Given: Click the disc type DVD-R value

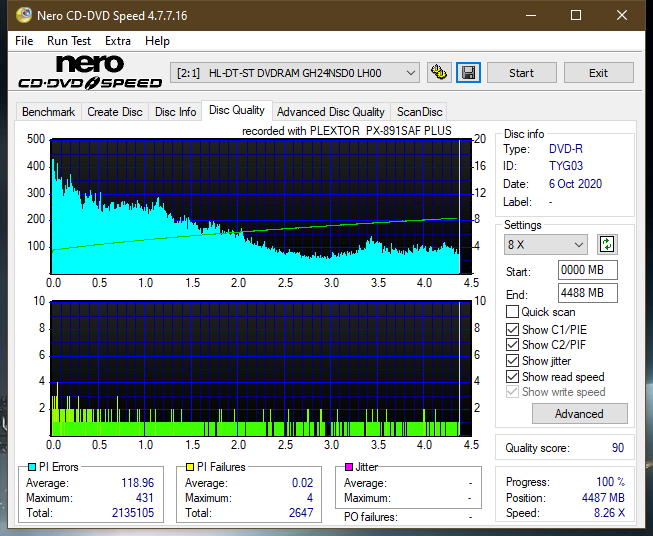Looking at the screenshot, I should point(566,149).
